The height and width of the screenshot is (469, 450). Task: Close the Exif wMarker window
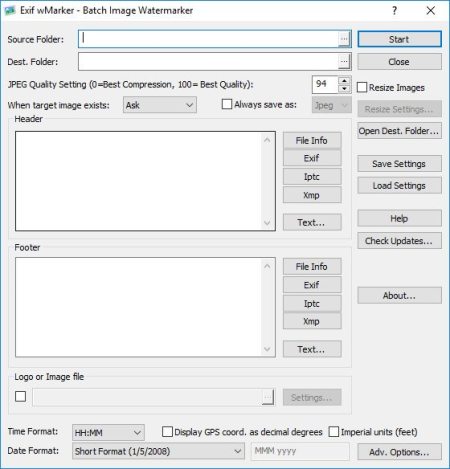point(431,11)
